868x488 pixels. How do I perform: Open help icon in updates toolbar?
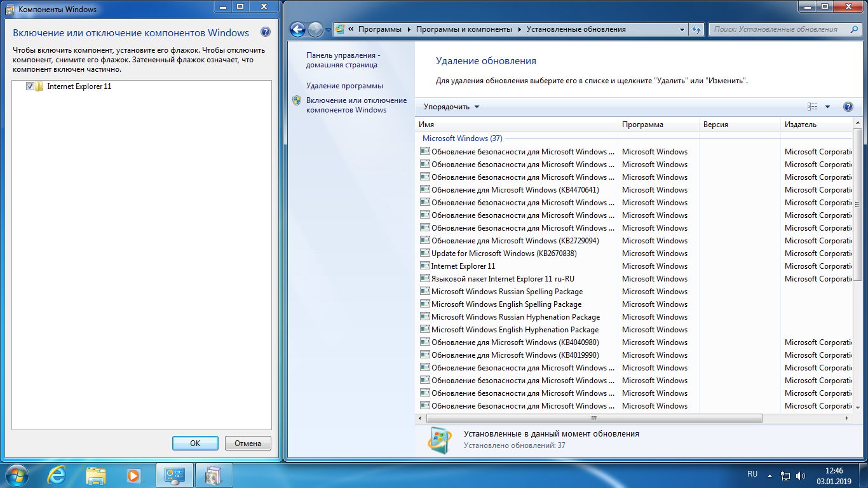848,107
